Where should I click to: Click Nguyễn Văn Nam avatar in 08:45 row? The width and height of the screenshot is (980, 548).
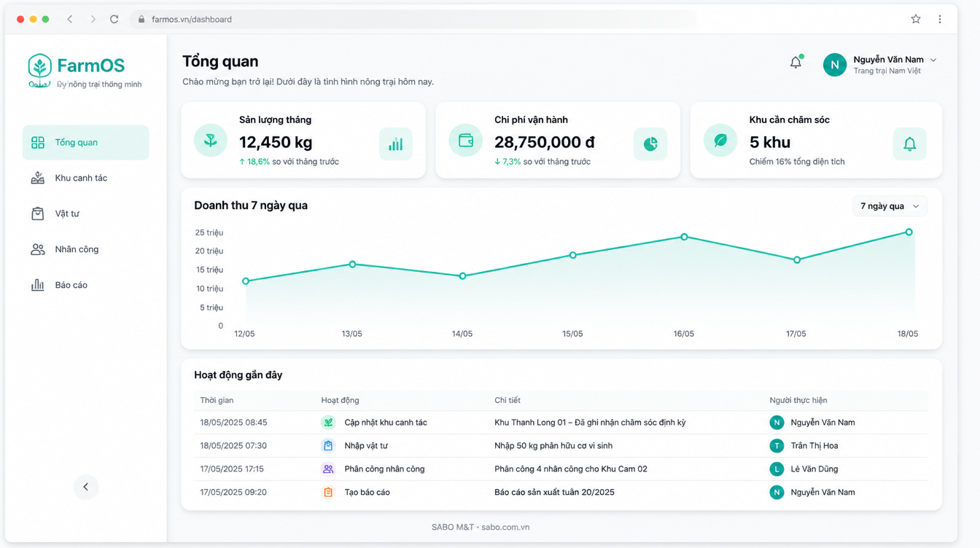coord(777,423)
